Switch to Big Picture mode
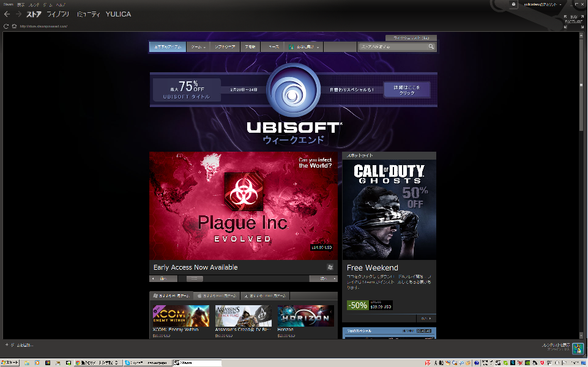The width and height of the screenshot is (588, 367). click(574, 22)
